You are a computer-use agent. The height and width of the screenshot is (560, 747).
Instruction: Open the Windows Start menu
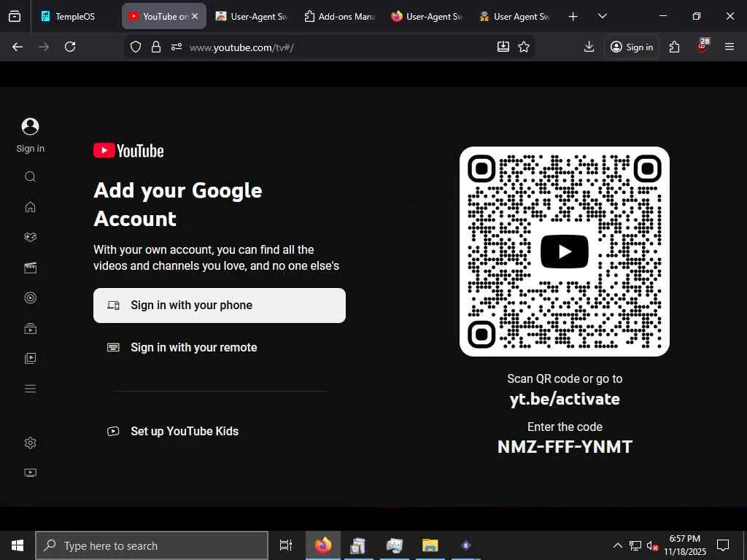click(x=18, y=545)
